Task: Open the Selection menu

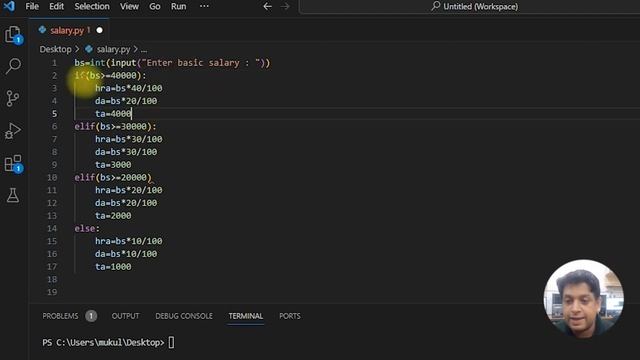Action: (92, 7)
